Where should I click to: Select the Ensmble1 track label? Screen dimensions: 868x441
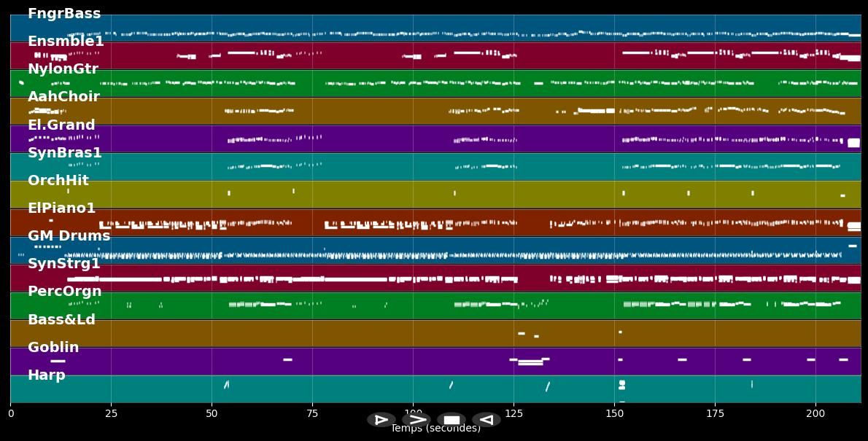(66, 42)
